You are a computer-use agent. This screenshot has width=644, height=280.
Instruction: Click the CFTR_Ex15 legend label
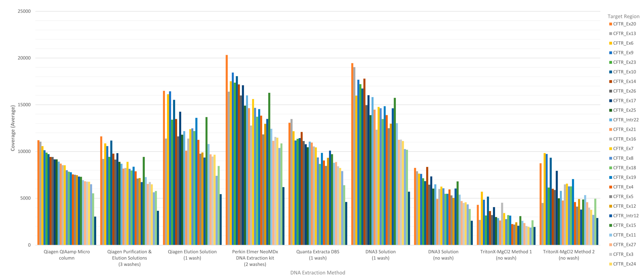pyautogui.click(x=624, y=225)
